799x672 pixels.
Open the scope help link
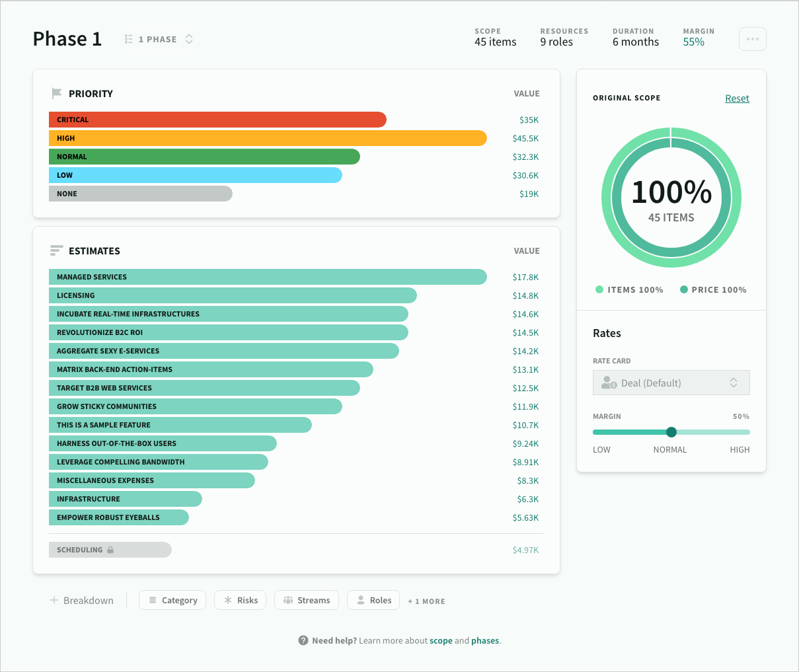[441, 640]
